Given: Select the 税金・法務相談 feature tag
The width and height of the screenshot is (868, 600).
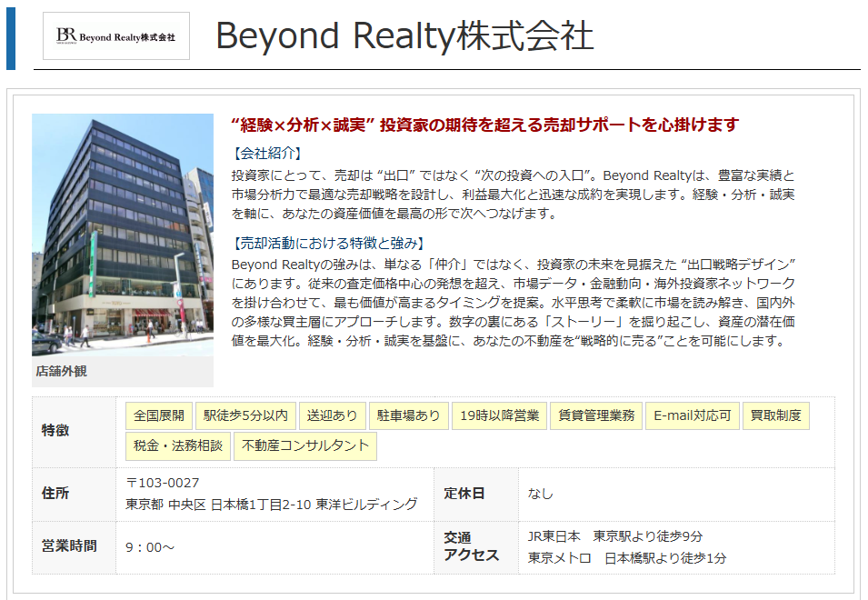Looking at the screenshot, I should 178,446.
